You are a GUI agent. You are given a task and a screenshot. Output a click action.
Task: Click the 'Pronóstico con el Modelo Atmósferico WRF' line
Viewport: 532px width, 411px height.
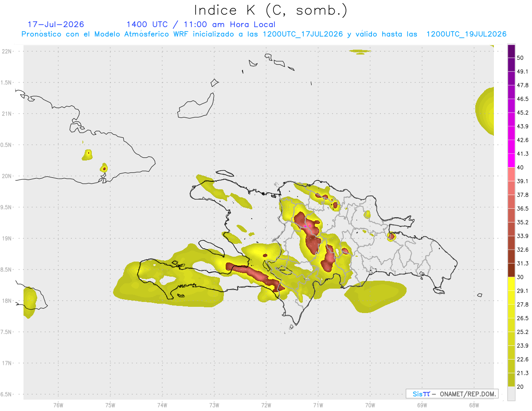(x=264, y=34)
